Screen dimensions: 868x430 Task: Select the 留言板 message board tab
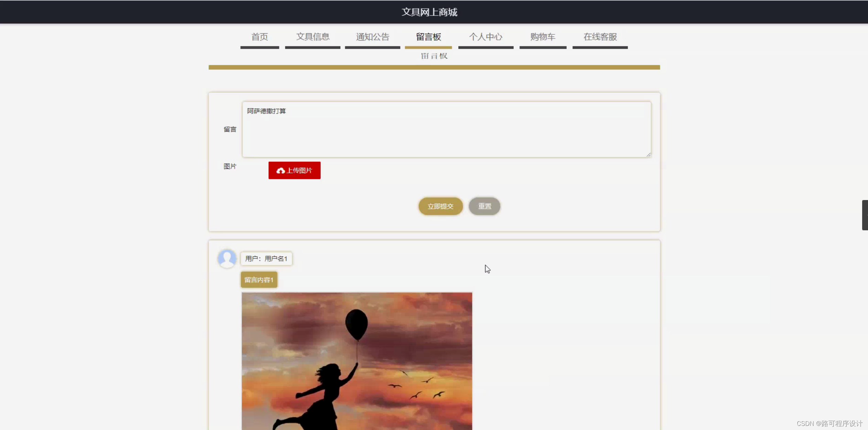pos(428,37)
